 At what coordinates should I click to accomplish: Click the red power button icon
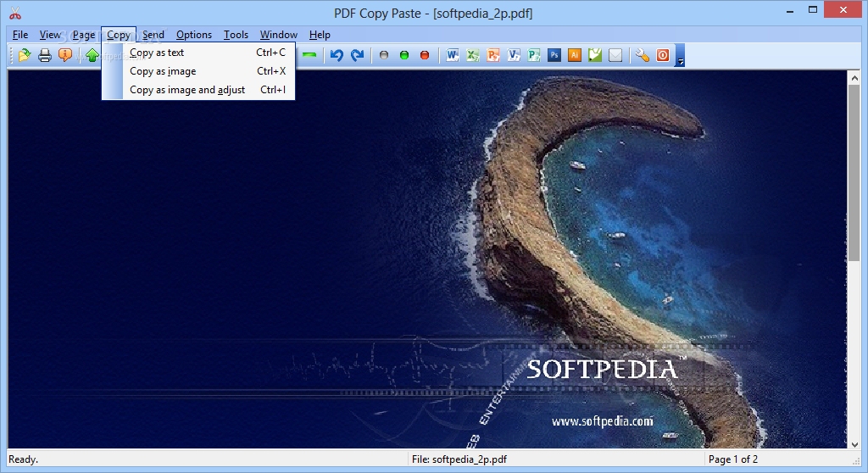(x=663, y=55)
